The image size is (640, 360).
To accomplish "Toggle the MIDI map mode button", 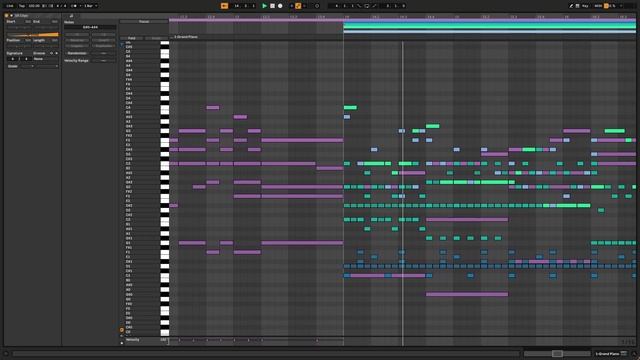I will click(x=598, y=6).
